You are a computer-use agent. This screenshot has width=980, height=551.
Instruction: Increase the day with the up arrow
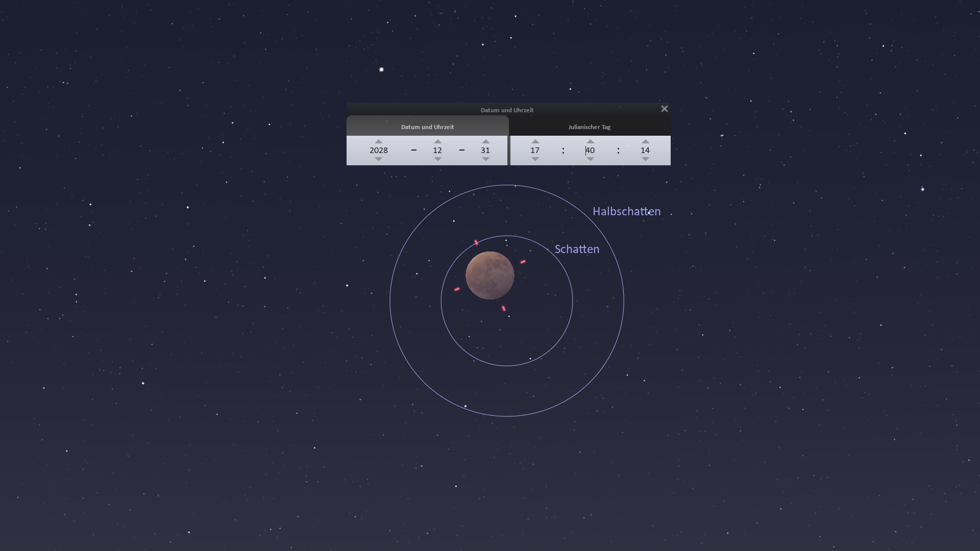pos(485,142)
